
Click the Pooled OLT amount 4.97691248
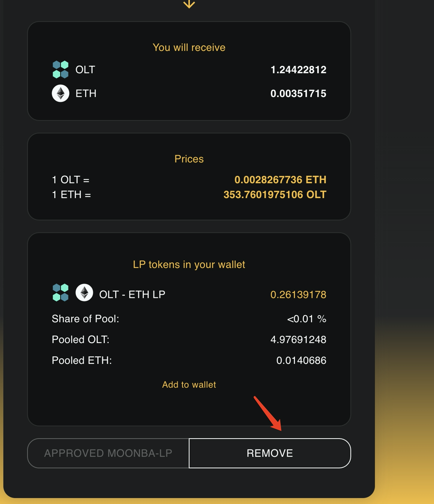298,340
